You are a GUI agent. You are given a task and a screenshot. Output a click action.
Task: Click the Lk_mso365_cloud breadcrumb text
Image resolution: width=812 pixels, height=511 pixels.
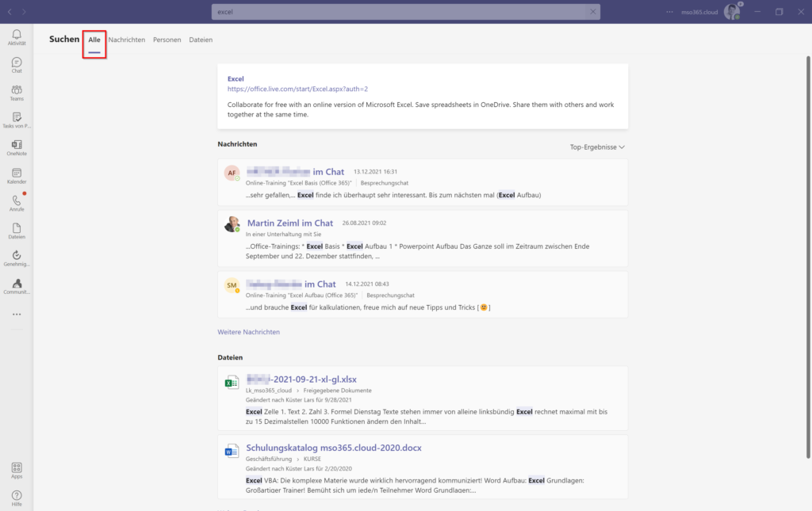click(269, 391)
